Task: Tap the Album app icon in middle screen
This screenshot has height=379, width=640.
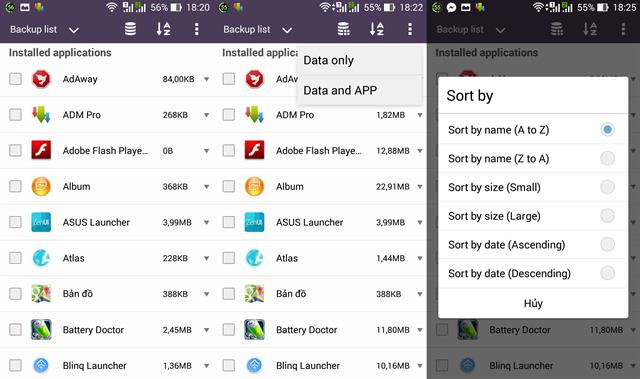Action: (x=255, y=186)
